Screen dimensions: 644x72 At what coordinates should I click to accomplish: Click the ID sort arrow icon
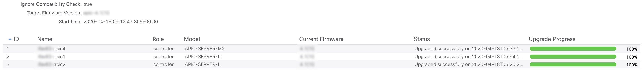click(10, 39)
